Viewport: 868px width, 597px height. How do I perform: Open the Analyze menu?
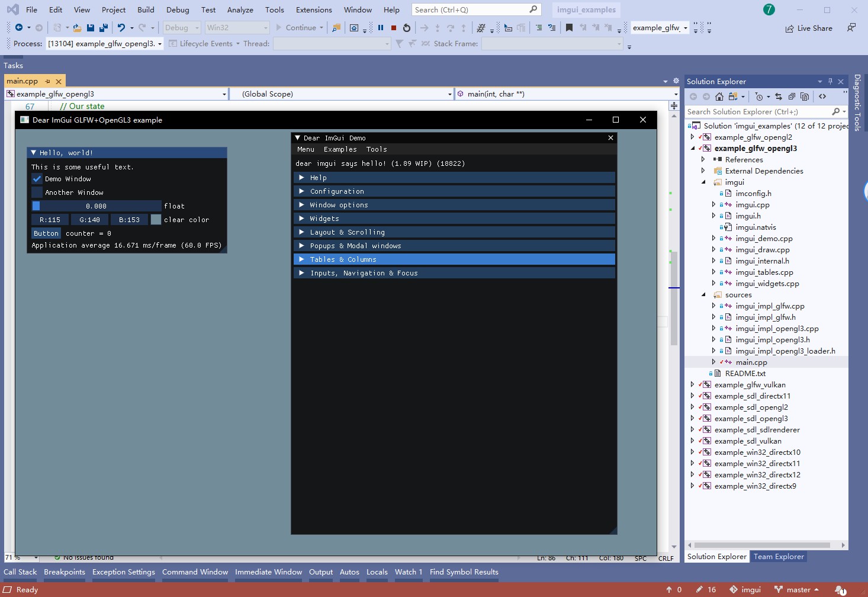click(240, 10)
